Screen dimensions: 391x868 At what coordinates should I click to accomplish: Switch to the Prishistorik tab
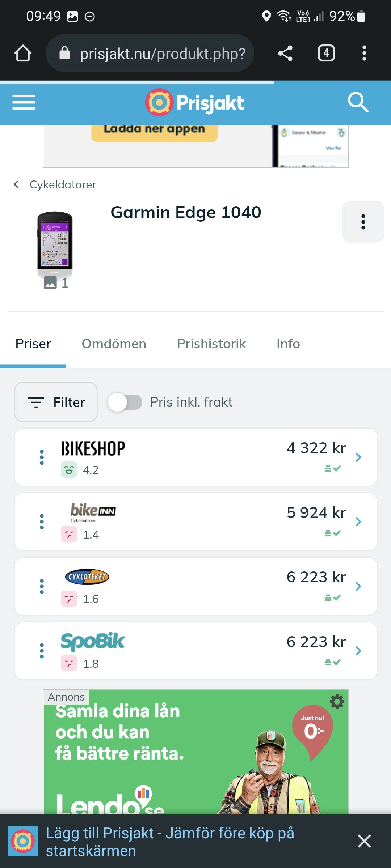click(x=211, y=344)
